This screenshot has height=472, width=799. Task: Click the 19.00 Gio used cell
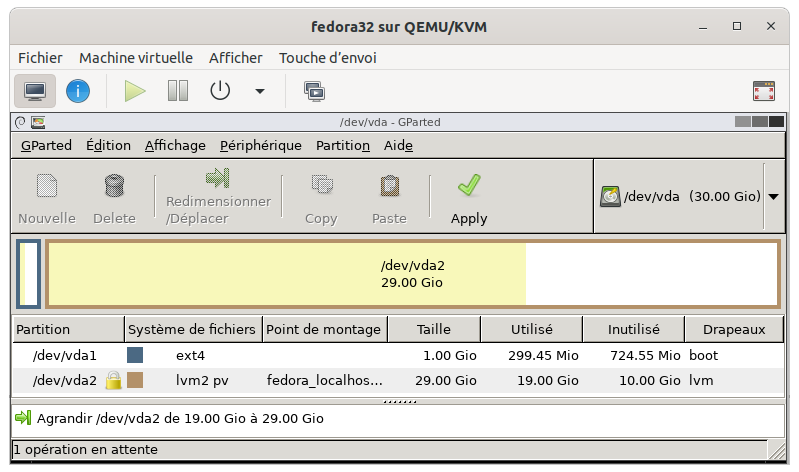548,381
